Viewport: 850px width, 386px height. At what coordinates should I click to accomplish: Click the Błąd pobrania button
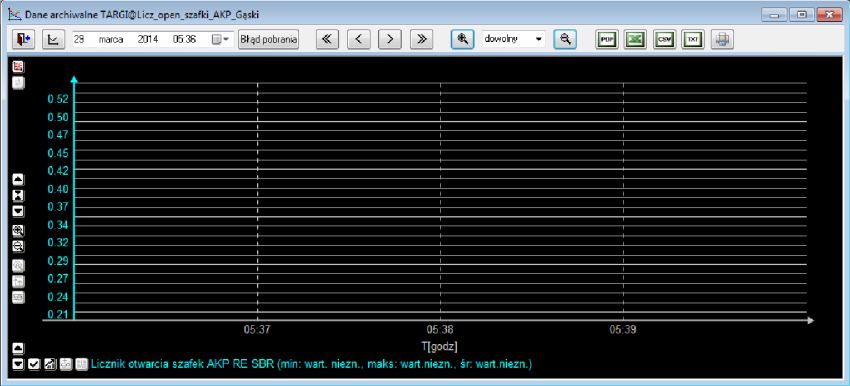point(269,39)
